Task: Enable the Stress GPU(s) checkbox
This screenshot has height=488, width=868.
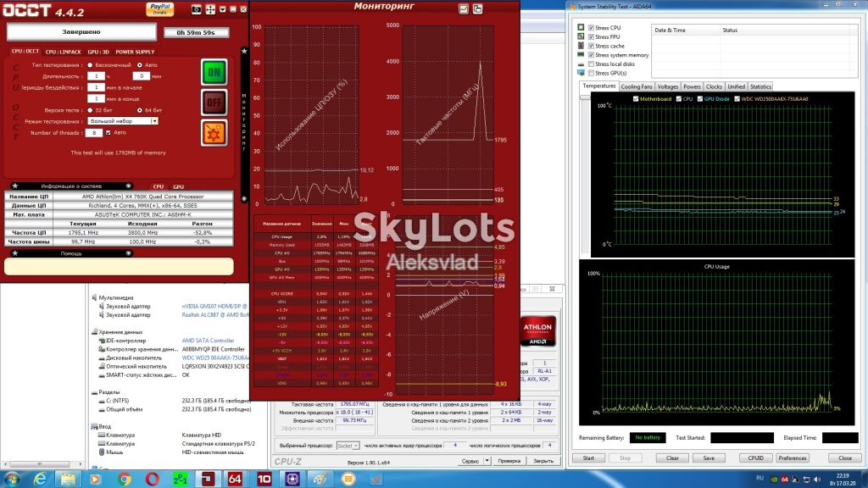Action: [x=591, y=73]
